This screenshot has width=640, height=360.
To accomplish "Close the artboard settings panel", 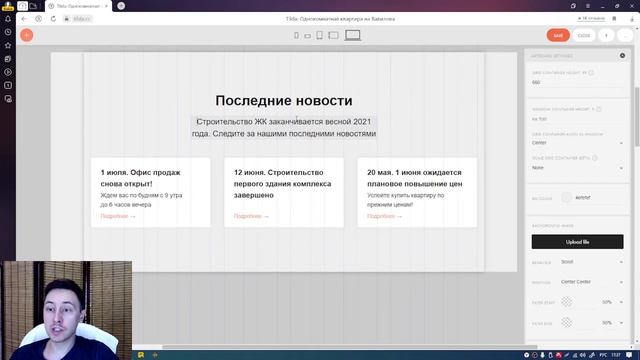I will point(622,56).
